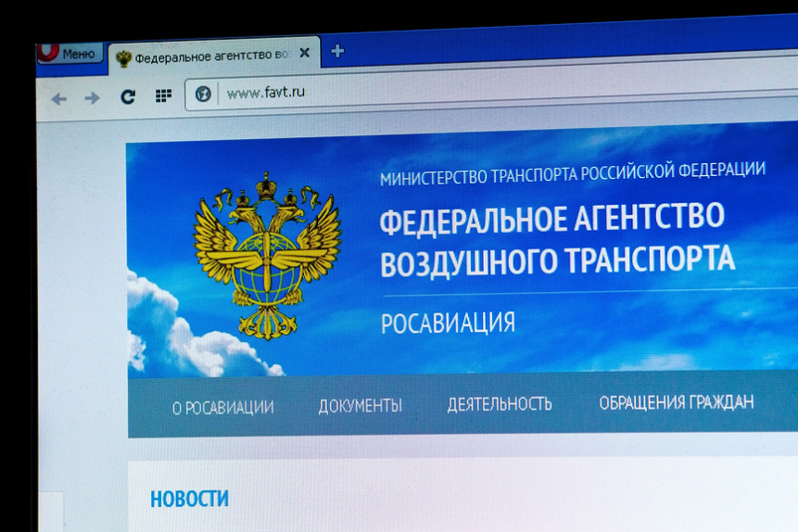Reload the page with refresh icon
Viewport: 798px width, 532px height.
click(128, 96)
